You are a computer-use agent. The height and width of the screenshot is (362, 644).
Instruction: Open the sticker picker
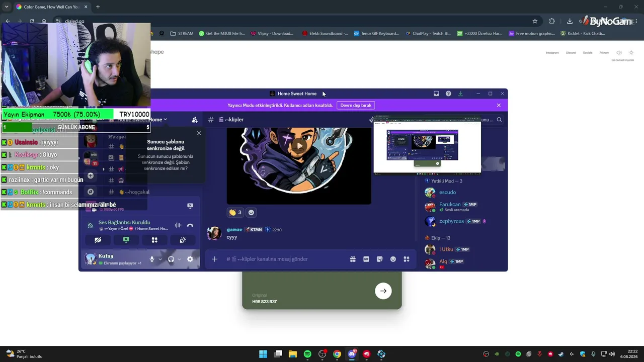click(x=380, y=259)
